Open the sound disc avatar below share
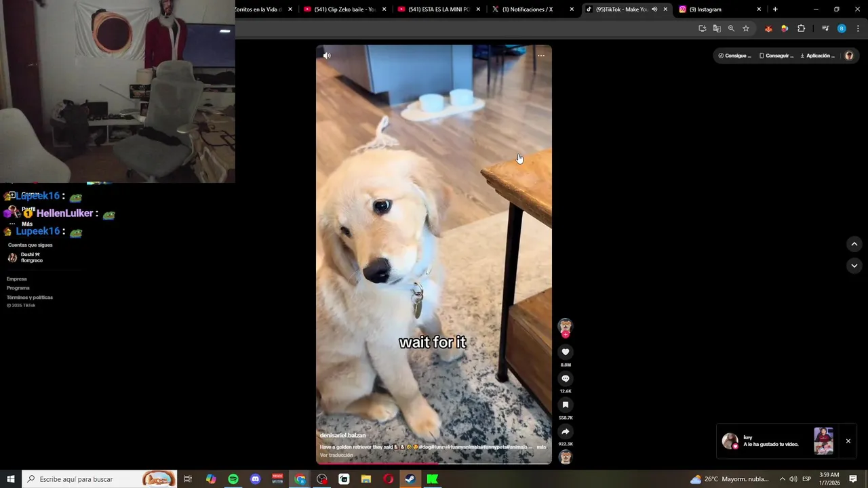The image size is (868, 488). click(565, 457)
